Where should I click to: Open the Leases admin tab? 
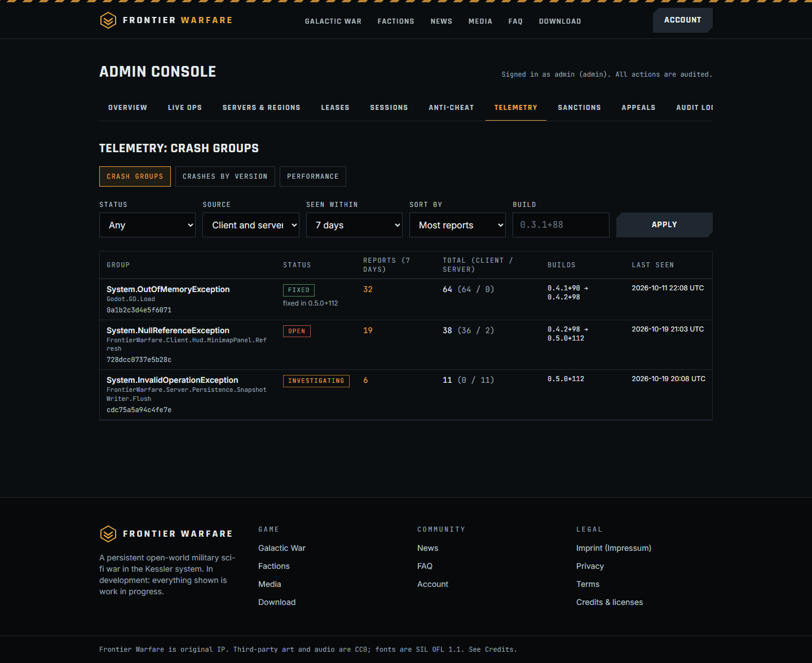[336, 108]
